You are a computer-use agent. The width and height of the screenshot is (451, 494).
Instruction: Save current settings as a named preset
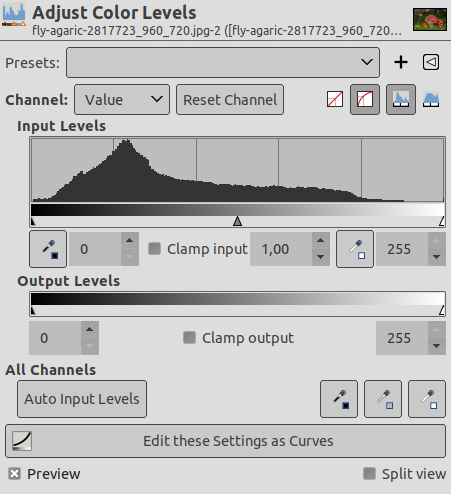(401, 62)
